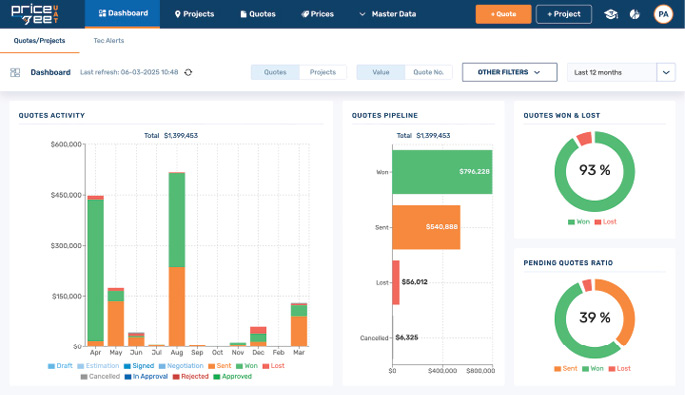Viewport: 685px width, 395px height.
Task: Select the Quotes toggle option
Action: point(275,72)
